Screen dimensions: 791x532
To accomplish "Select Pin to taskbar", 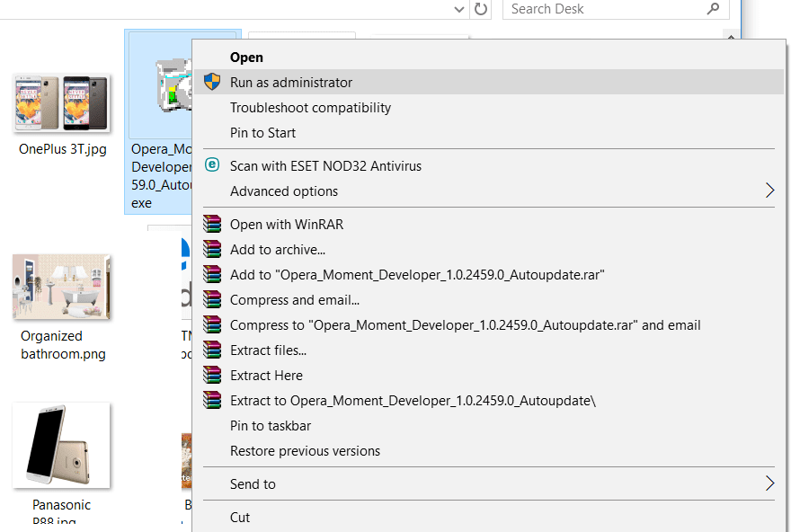I will (x=488, y=426).
